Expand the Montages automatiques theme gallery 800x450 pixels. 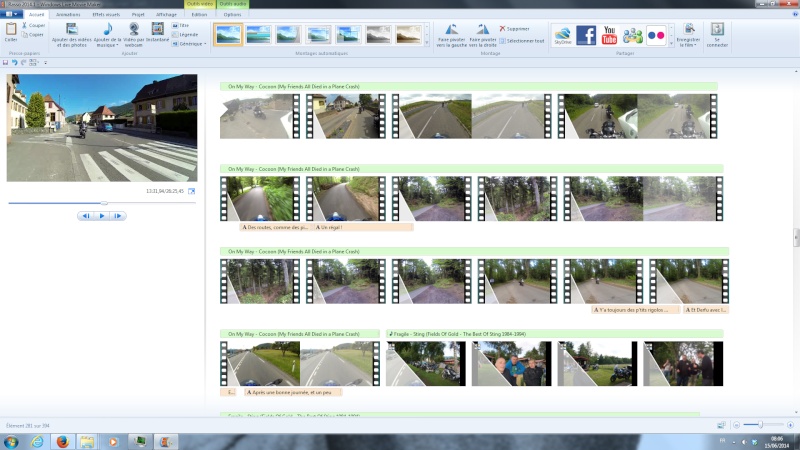427,44
